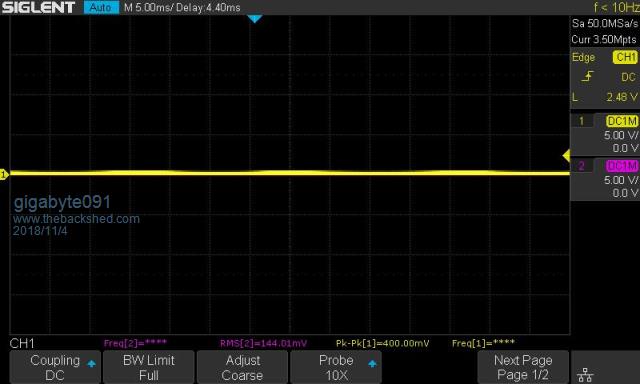
Task: Select the yellow channel 1 ground marker
Action: tap(4, 175)
